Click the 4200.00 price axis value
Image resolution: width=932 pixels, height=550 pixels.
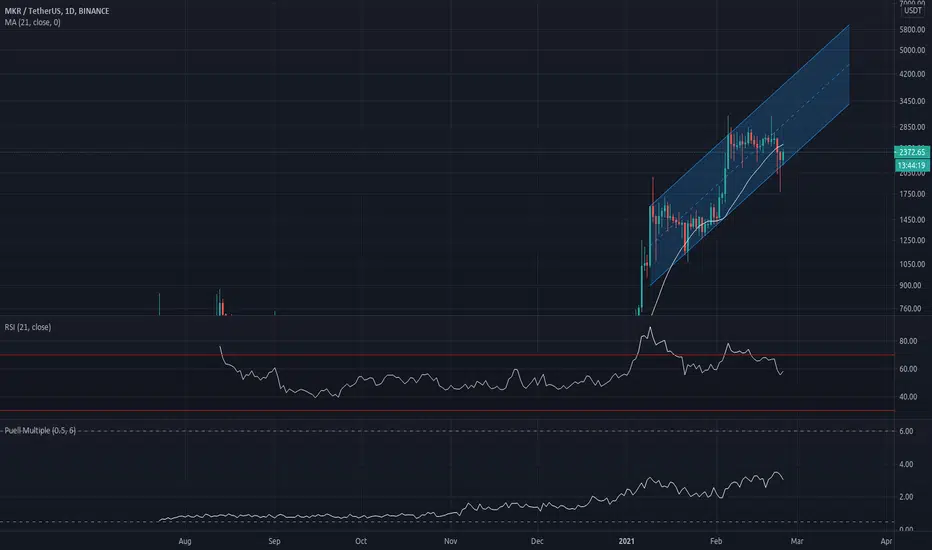[x=912, y=74]
